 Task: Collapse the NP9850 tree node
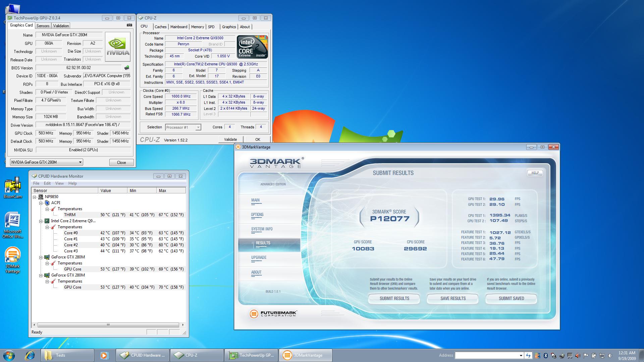point(35,197)
